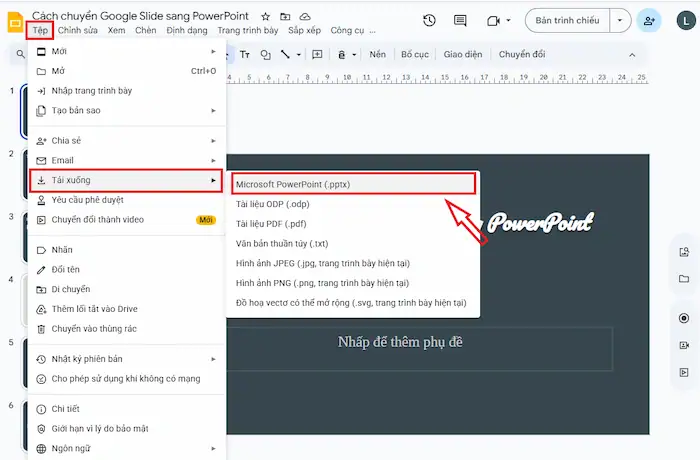The width and height of the screenshot is (700, 460).
Task: Click the 'Giao diện' toolbar button
Action: [462, 54]
